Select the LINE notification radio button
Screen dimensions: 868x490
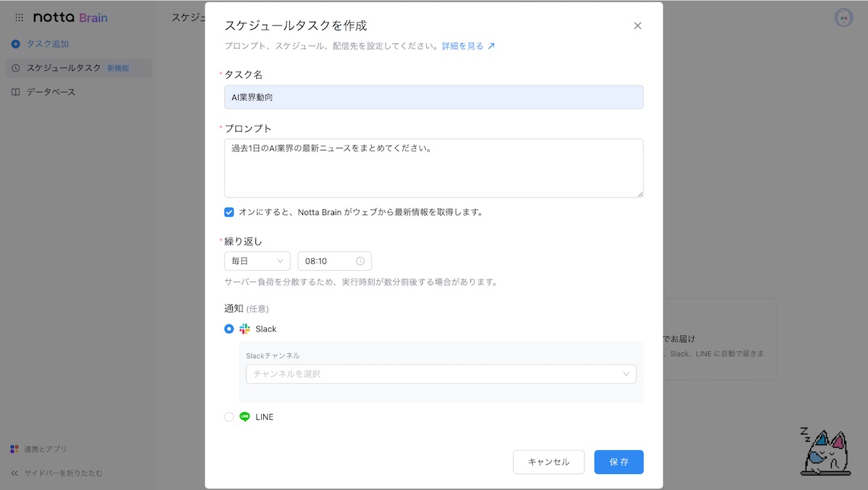pos(229,417)
